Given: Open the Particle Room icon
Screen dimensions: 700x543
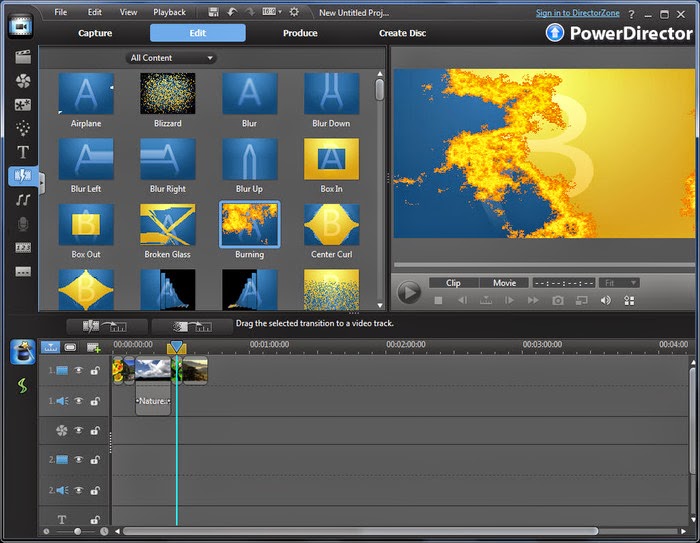Looking at the screenshot, I should pyautogui.click(x=23, y=128).
